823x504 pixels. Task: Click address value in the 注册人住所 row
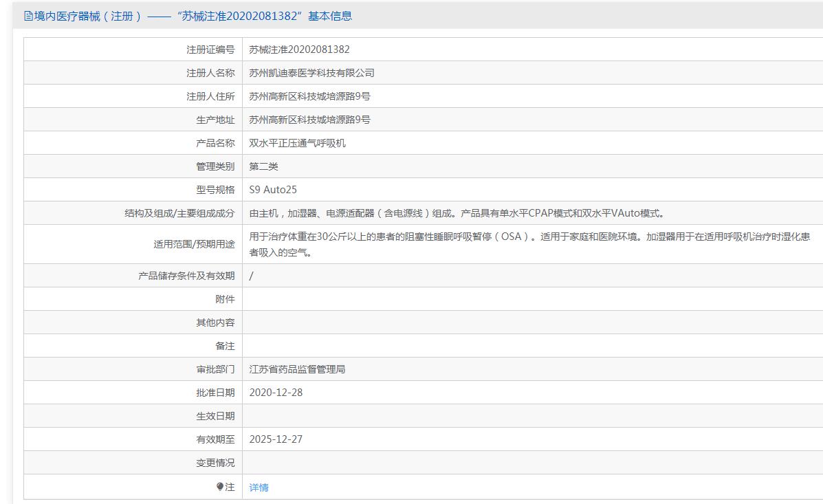coord(309,96)
